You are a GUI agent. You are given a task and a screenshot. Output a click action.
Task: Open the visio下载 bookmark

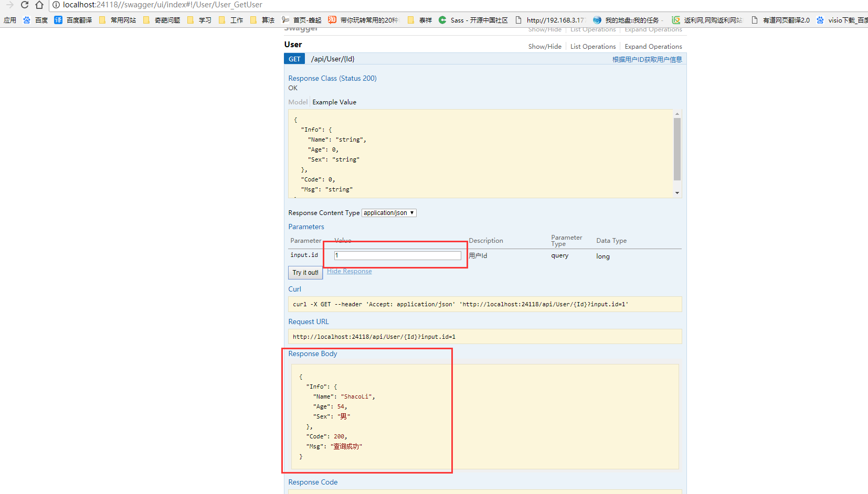click(842, 20)
